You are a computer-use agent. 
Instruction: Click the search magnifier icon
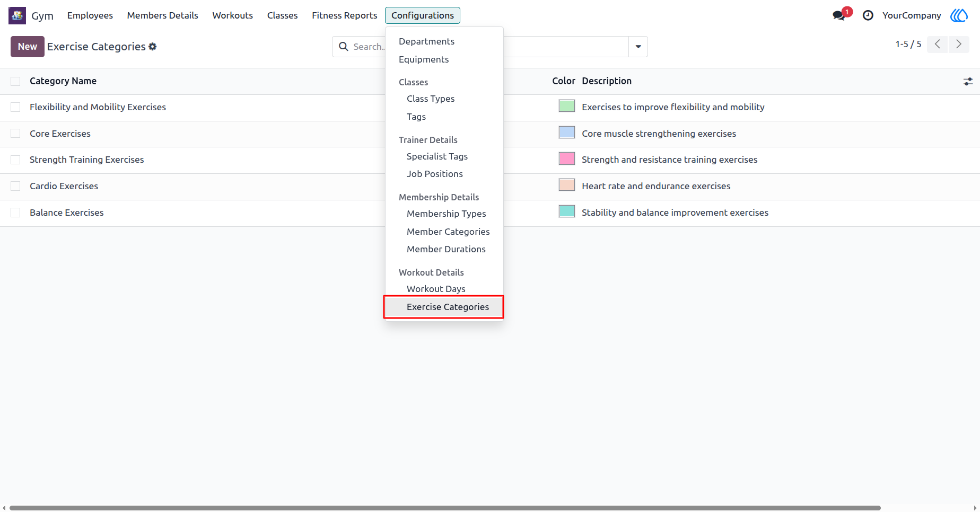344,47
